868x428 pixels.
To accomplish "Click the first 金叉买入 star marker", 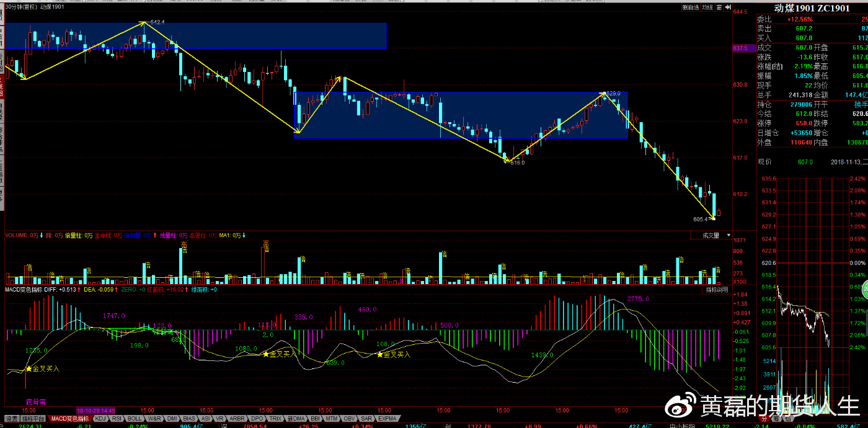I will tap(28, 368).
